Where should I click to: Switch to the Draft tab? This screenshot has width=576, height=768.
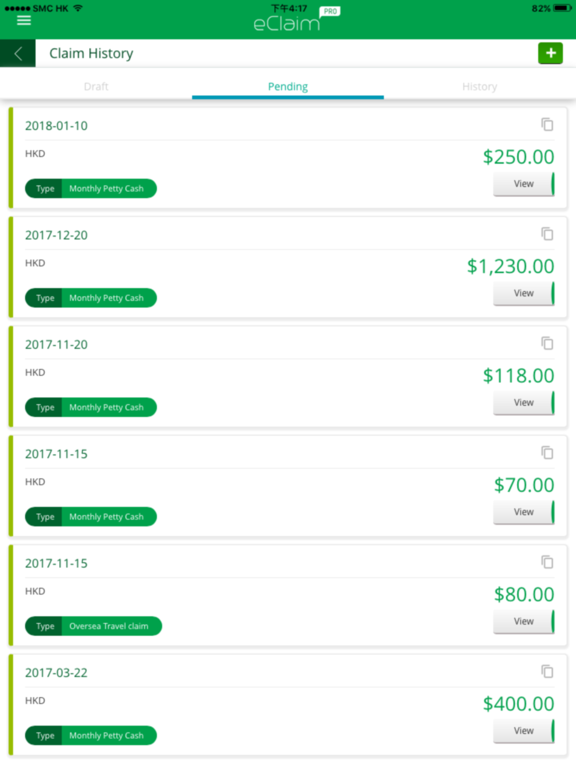[96, 87]
